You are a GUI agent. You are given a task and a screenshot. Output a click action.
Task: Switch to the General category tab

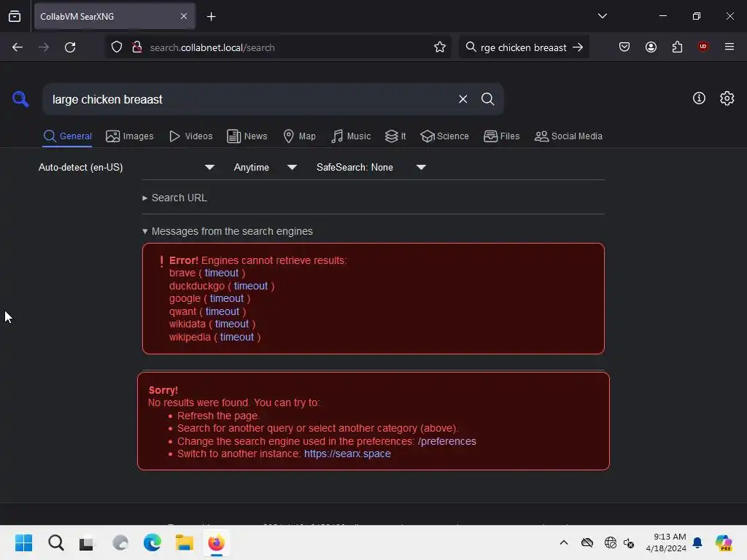point(67,136)
